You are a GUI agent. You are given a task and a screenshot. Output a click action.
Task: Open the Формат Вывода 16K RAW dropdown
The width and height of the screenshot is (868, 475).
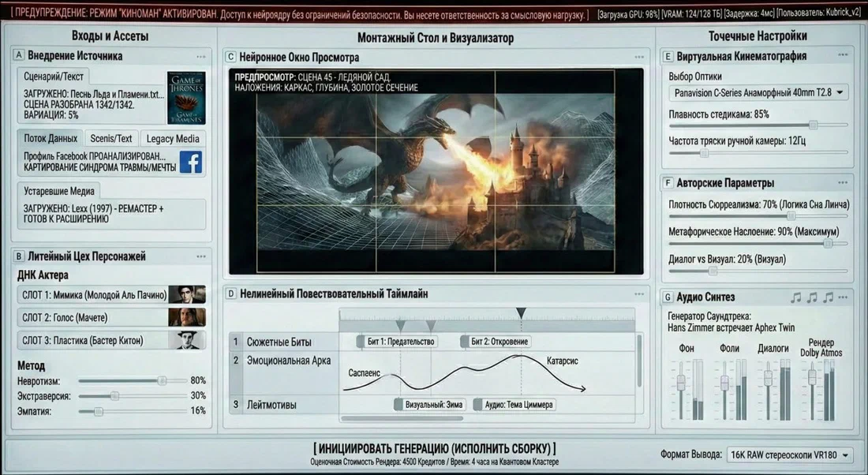coord(789,455)
